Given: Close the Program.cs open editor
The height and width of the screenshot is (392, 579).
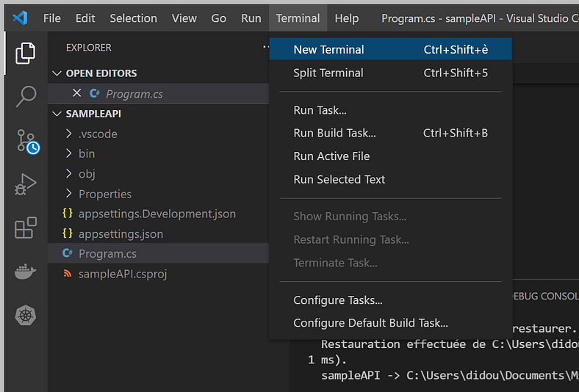Looking at the screenshot, I should point(76,93).
